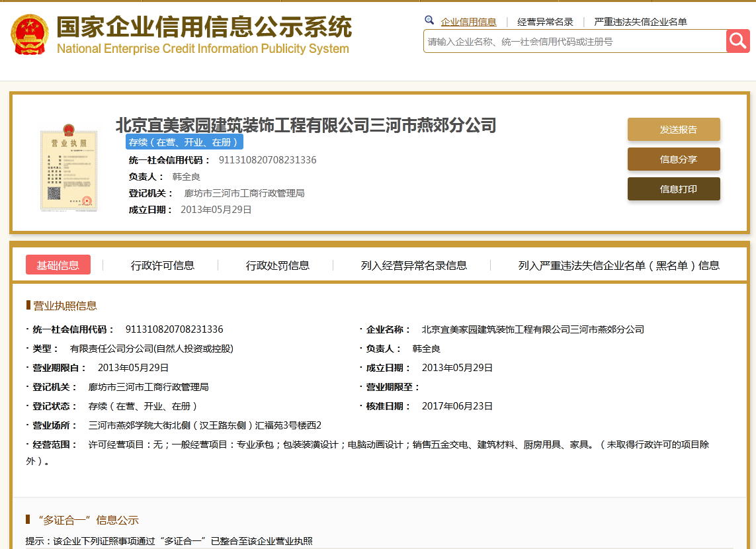Viewport: 756px width, 549px height.
Task: Click license section 登记机关 value
Action: [149, 387]
